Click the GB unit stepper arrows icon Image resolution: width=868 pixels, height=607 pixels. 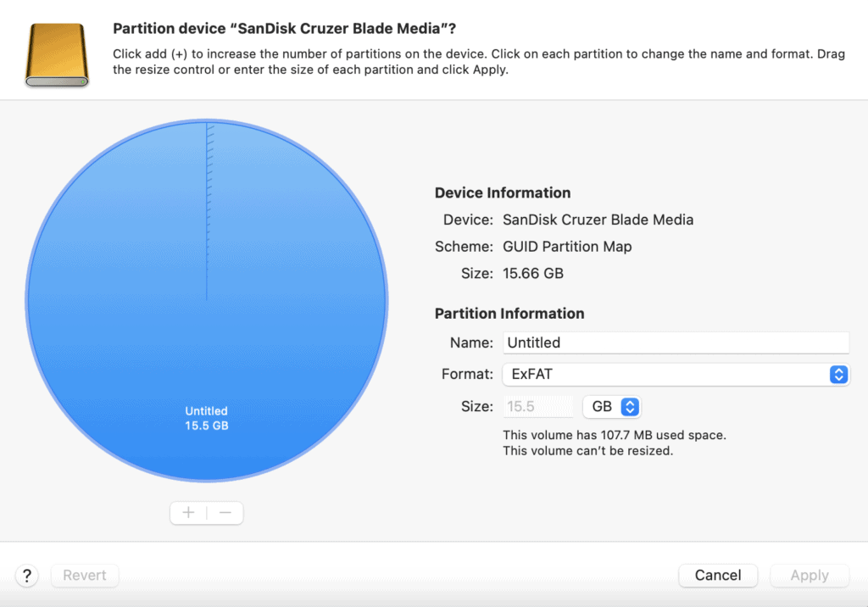[x=631, y=406]
